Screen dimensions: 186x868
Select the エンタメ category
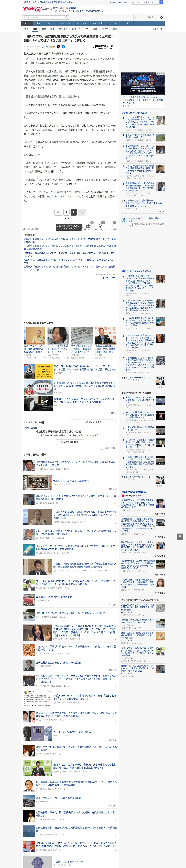pos(63,29)
